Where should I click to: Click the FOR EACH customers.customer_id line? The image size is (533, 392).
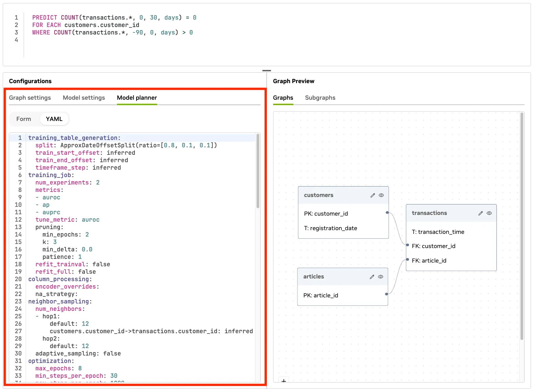coord(86,25)
